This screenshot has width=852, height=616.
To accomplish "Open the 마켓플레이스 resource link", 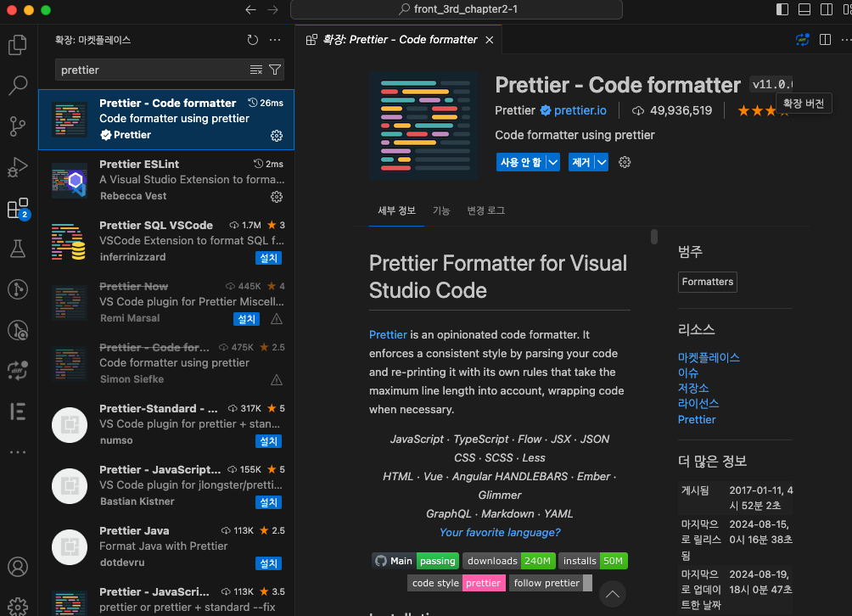I will [x=709, y=357].
